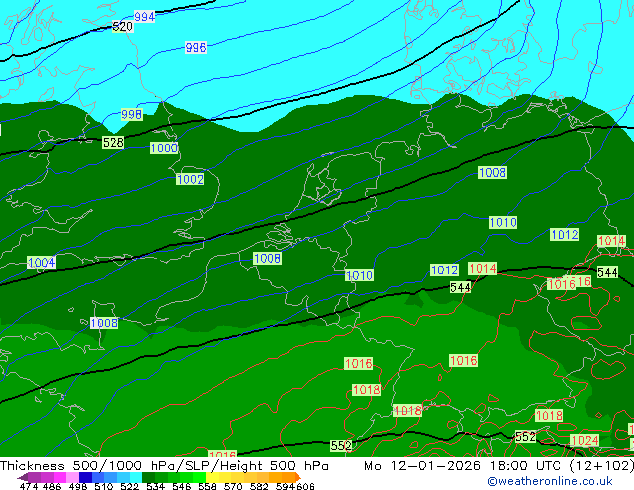
Task: Click the legend value 606
Action: pyautogui.click(x=304, y=486)
